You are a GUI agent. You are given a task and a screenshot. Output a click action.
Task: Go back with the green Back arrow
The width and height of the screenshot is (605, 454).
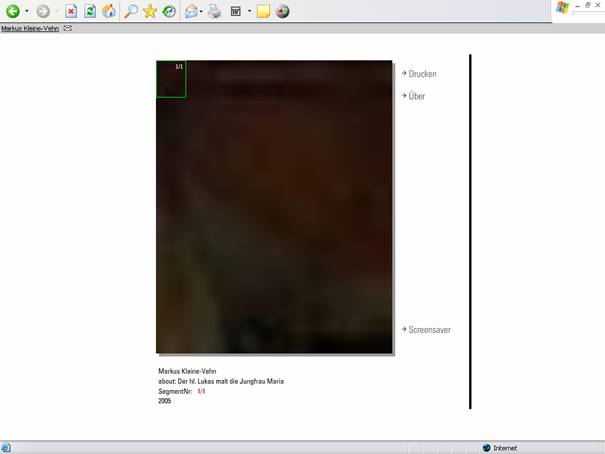click(x=13, y=11)
